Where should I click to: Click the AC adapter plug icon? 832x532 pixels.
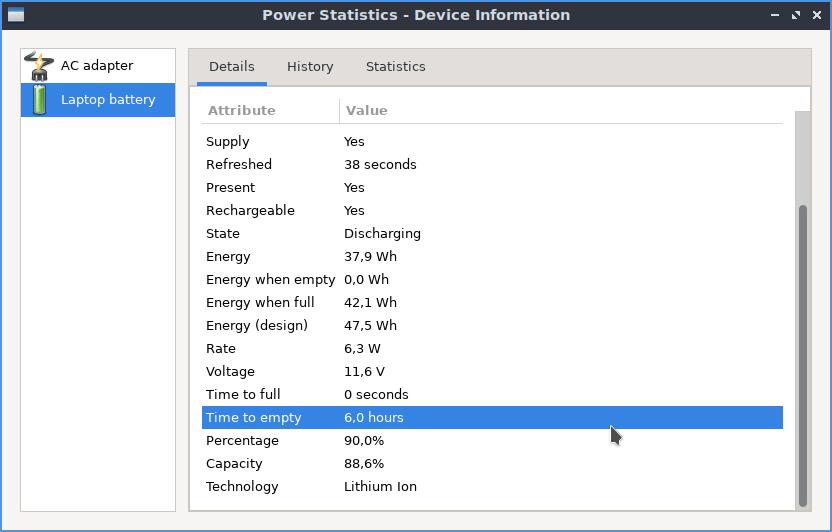tap(39, 66)
